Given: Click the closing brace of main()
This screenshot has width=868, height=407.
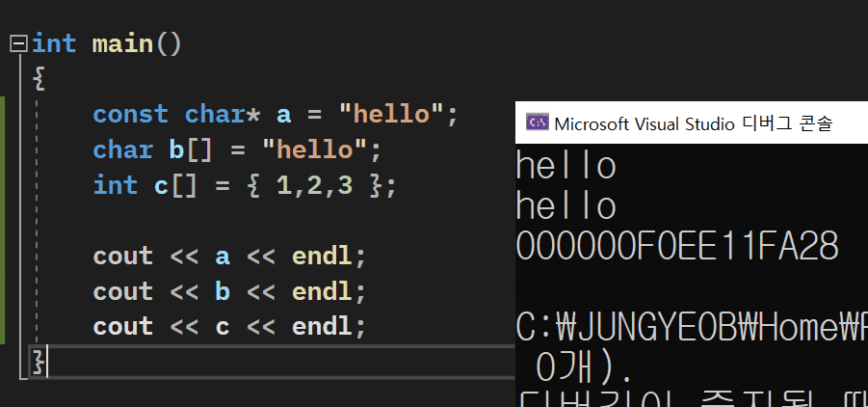Looking at the screenshot, I should (x=39, y=363).
